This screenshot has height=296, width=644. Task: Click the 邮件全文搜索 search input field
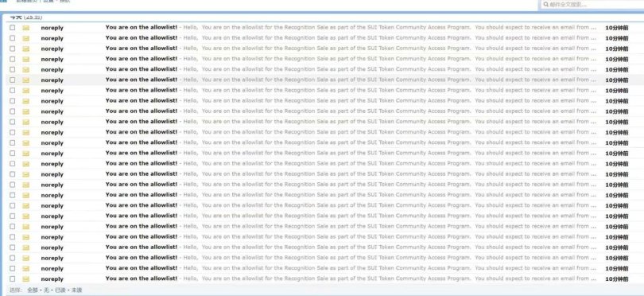(x=592, y=5)
